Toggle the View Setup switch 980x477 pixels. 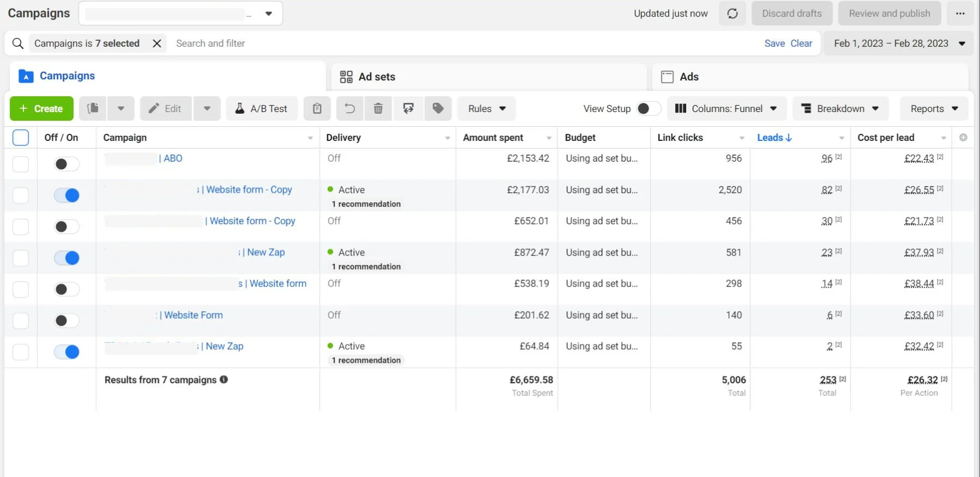(649, 109)
